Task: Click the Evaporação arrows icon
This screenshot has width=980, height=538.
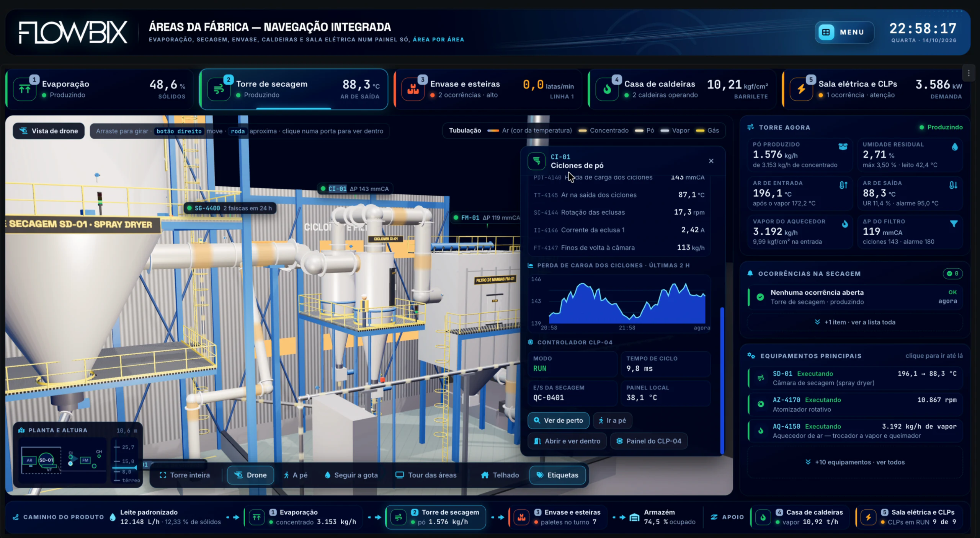Action: click(25, 89)
